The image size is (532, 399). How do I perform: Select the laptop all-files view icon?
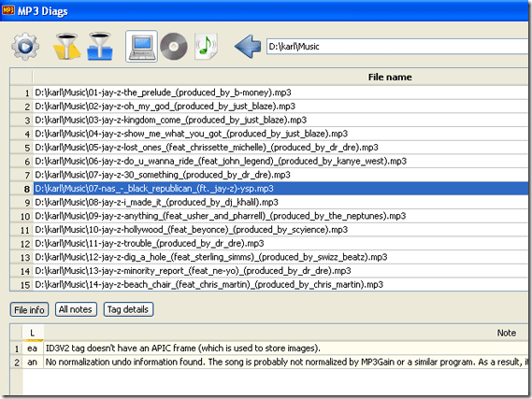pos(141,47)
